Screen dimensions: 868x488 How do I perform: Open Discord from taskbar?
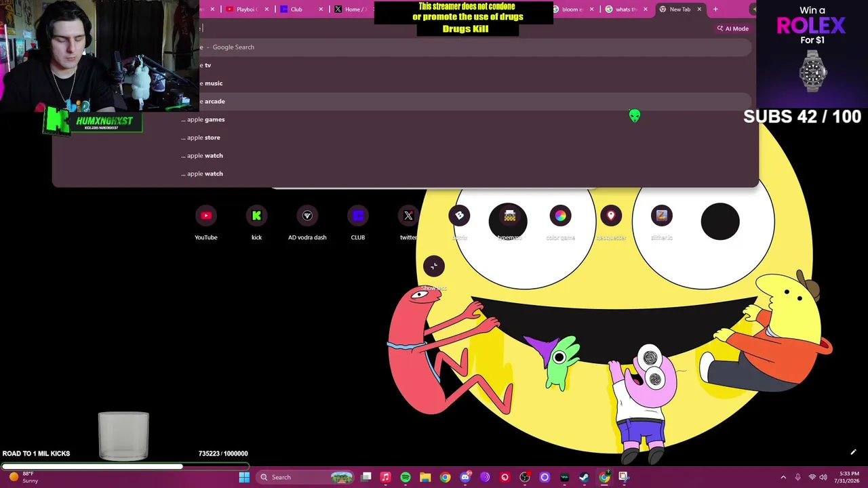[465, 477]
